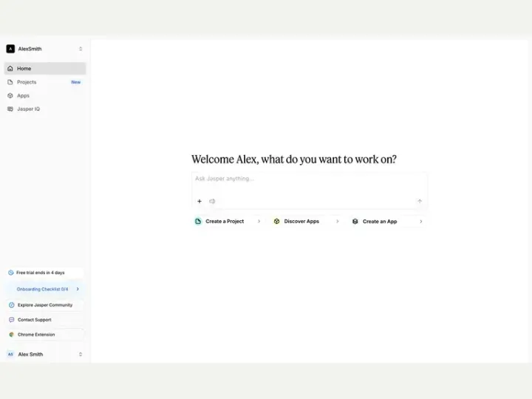Open the AlexSmith workspace switcher
Image resolution: width=532 pixels, height=399 pixels.
(44, 49)
